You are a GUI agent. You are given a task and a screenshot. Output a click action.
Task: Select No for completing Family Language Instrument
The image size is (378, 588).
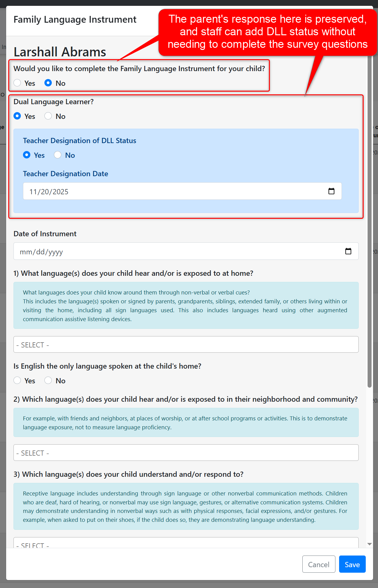[48, 83]
